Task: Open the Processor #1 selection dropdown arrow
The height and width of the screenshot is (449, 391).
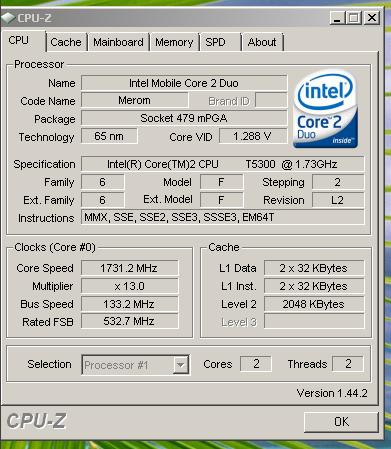Action: coord(180,365)
